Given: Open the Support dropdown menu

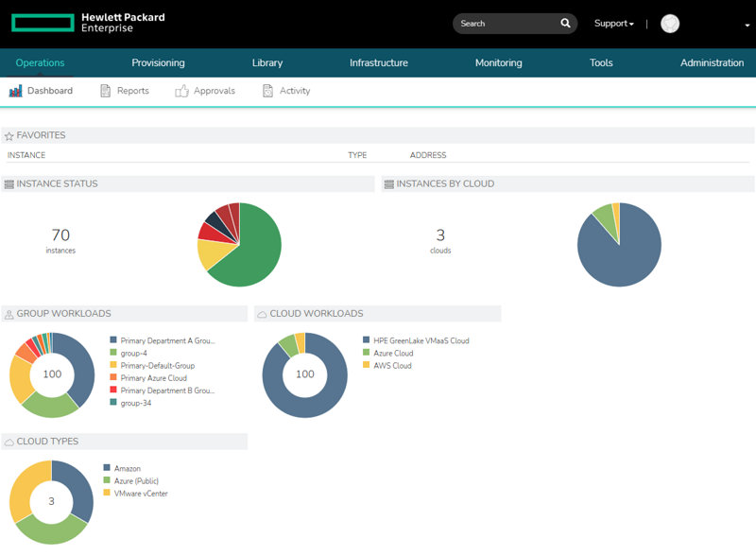Looking at the screenshot, I should pos(613,24).
